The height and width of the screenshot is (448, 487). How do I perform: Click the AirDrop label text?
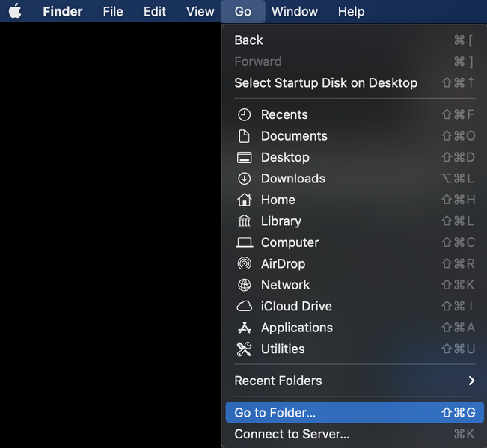[x=283, y=264]
